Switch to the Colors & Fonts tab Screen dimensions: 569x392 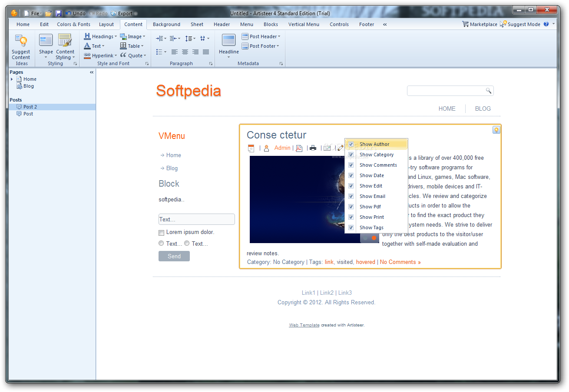[x=74, y=24]
